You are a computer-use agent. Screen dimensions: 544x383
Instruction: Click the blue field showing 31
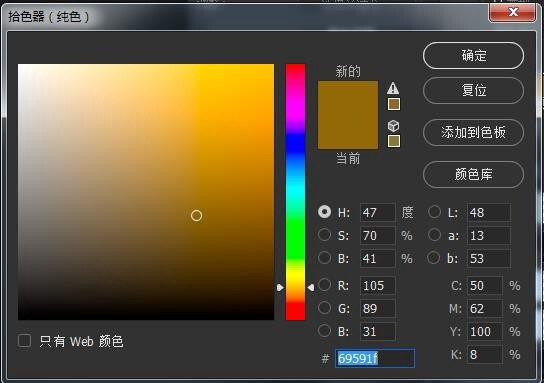pyautogui.click(x=377, y=331)
